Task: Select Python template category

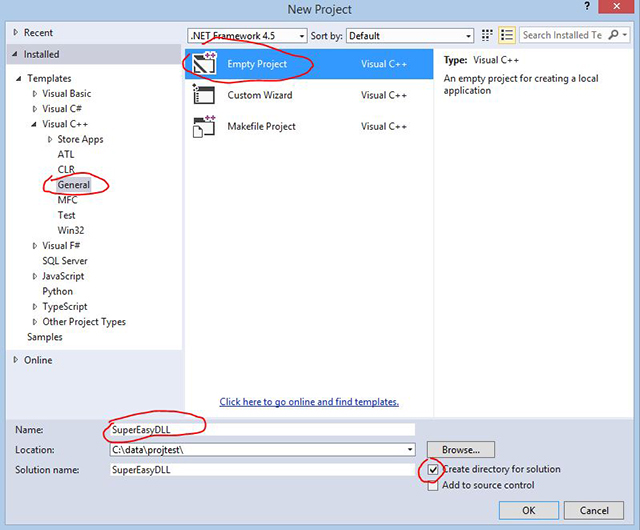Action: click(x=58, y=292)
